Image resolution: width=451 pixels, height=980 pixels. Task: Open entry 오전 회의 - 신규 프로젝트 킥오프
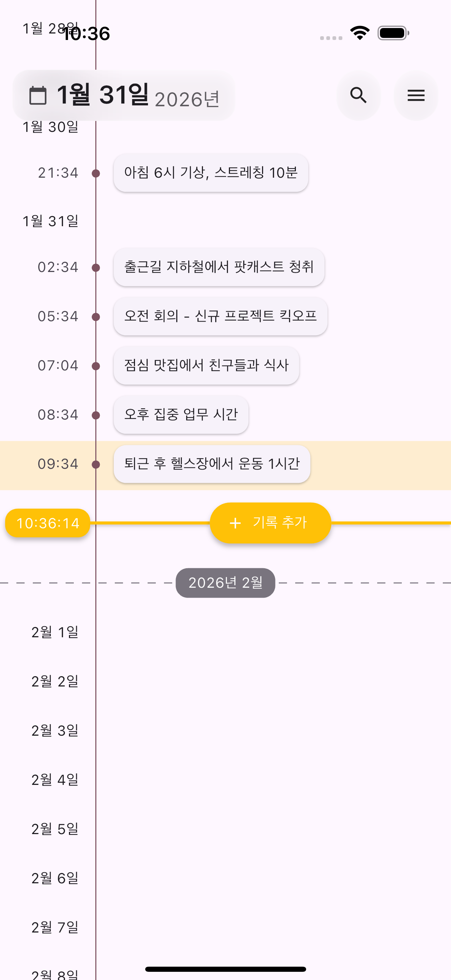click(x=220, y=316)
